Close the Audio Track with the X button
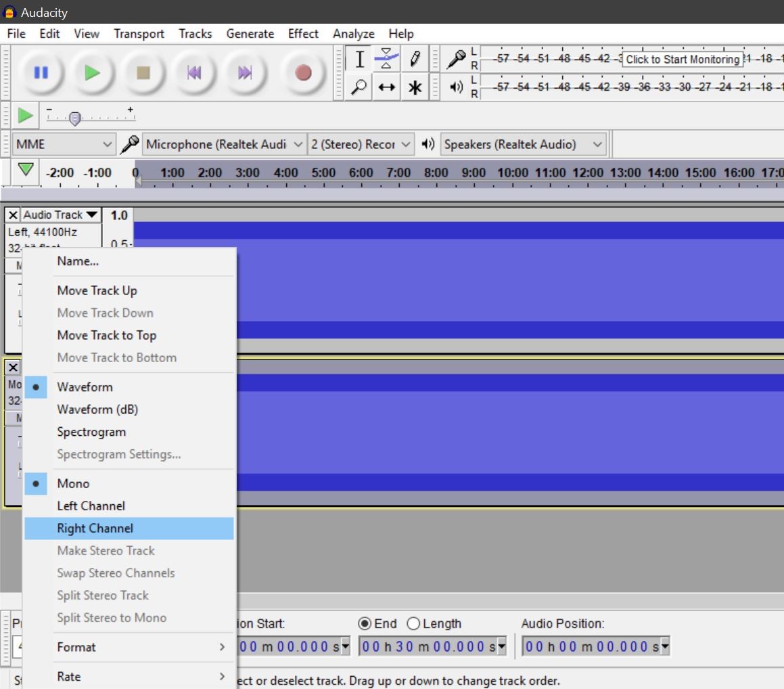784x689 pixels. pyautogui.click(x=11, y=215)
